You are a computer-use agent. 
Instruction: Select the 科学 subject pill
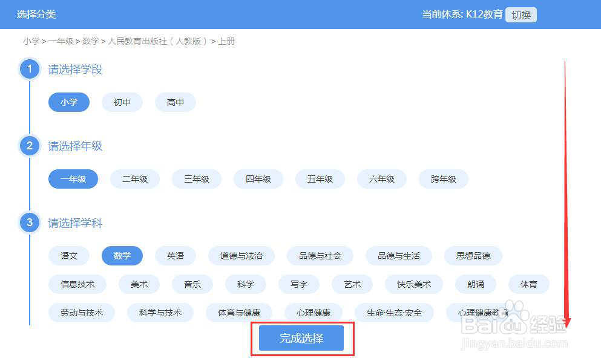(246, 284)
